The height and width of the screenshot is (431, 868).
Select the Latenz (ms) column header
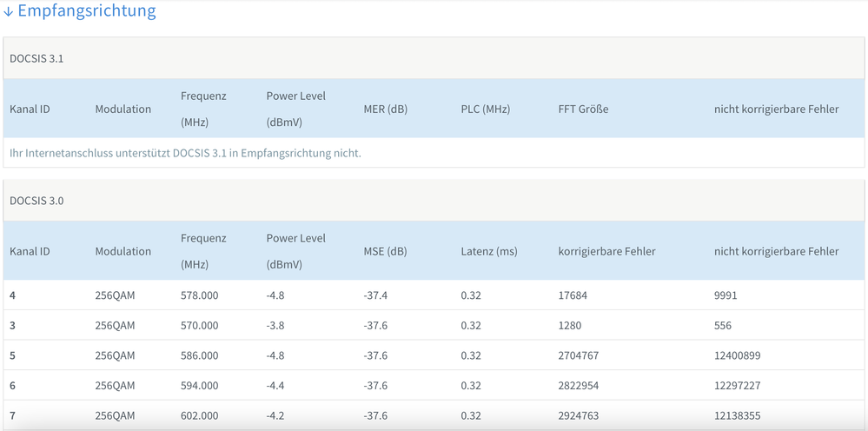point(488,251)
